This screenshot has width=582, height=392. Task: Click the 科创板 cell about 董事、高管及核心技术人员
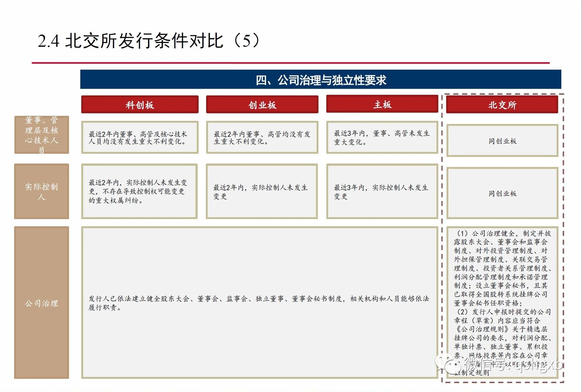(x=140, y=137)
